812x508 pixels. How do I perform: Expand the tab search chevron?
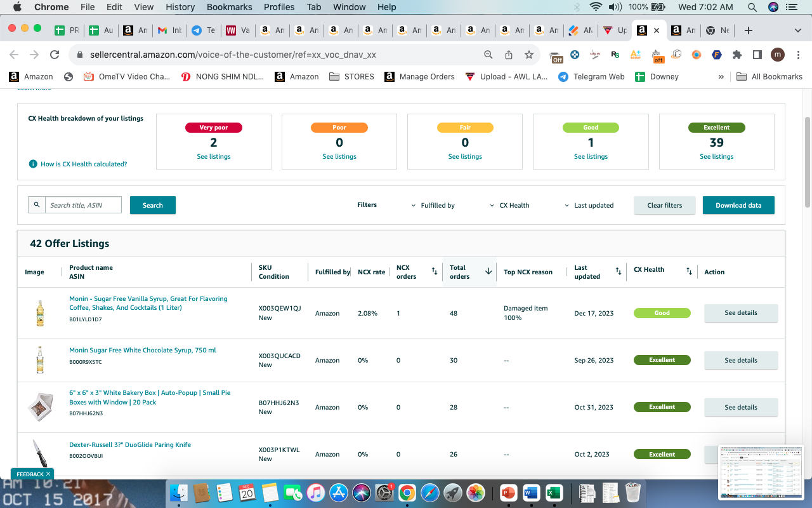[797, 30]
